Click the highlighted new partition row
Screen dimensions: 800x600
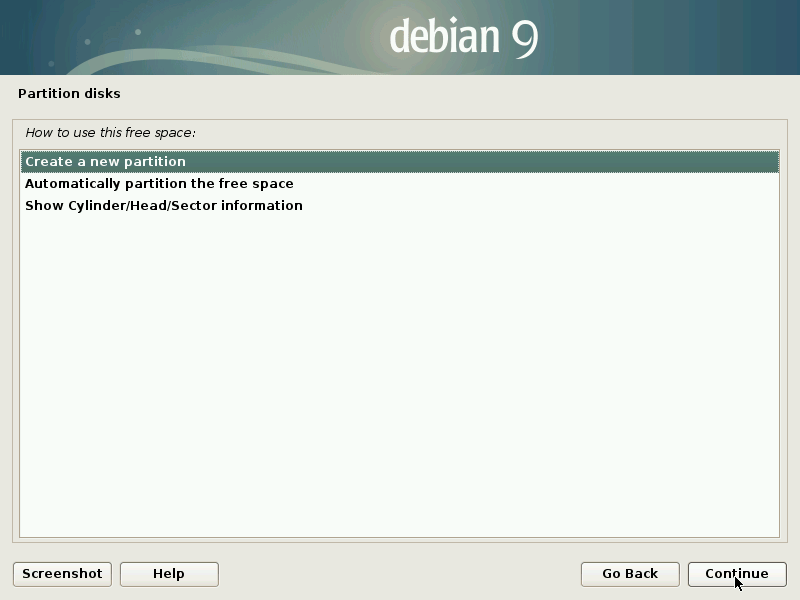click(x=400, y=161)
